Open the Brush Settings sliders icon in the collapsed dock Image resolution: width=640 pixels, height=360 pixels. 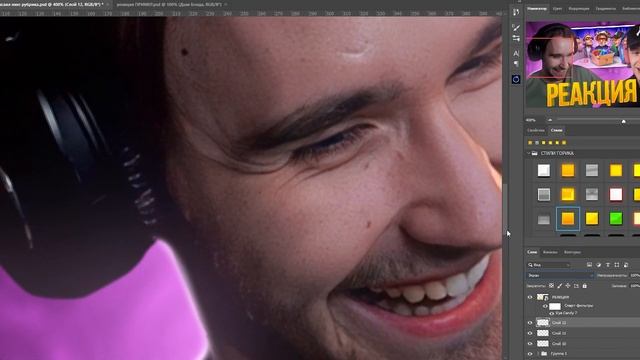pyautogui.click(x=516, y=38)
